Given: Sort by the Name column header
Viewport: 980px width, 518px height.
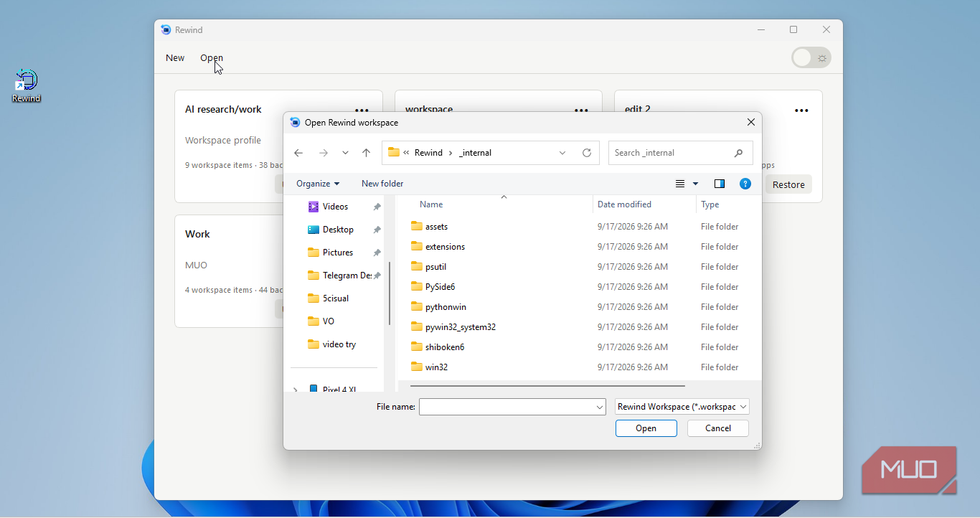Looking at the screenshot, I should (431, 204).
